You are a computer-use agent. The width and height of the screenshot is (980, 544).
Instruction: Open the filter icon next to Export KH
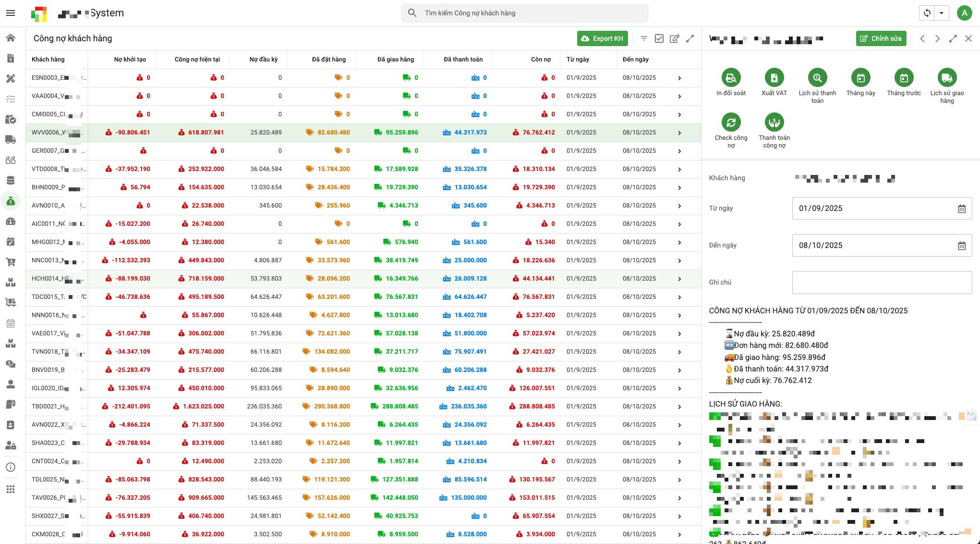click(644, 38)
